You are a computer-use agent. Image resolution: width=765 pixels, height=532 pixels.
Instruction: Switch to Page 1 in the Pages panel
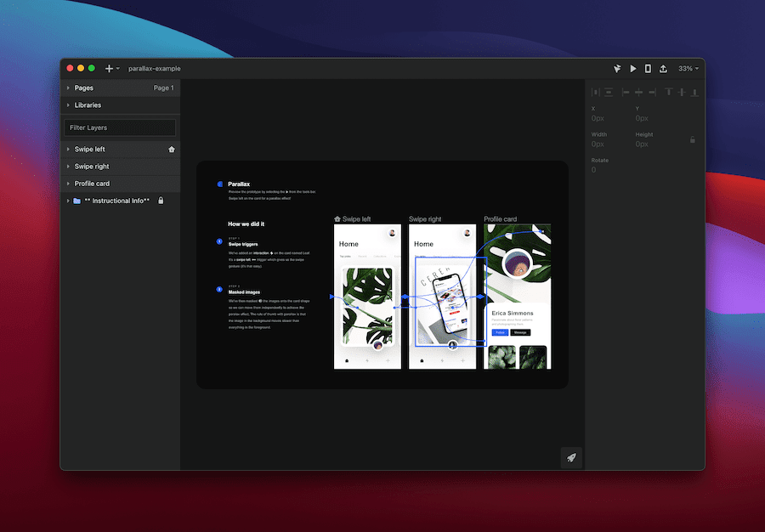click(162, 88)
